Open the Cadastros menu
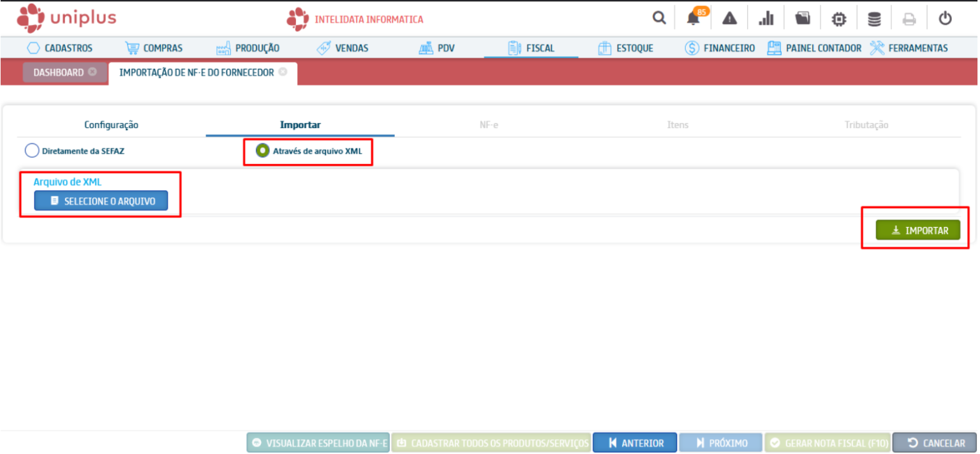This screenshot has height=454, width=980. point(60,48)
